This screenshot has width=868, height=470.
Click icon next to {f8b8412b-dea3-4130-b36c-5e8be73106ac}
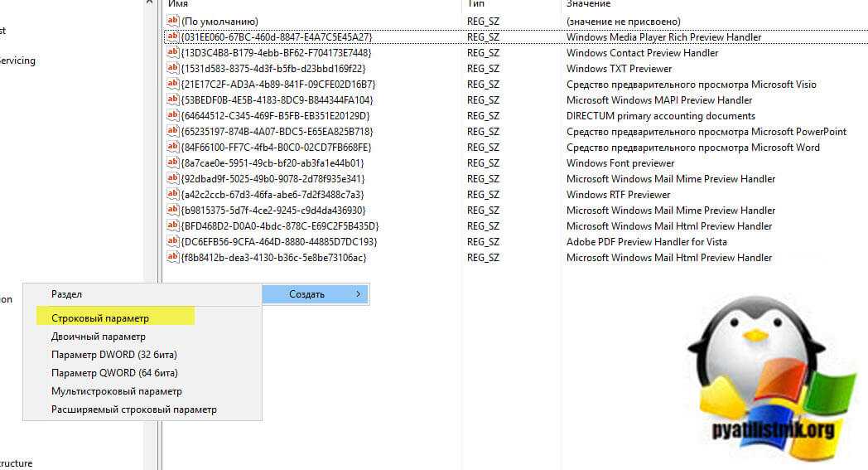[x=172, y=257]
